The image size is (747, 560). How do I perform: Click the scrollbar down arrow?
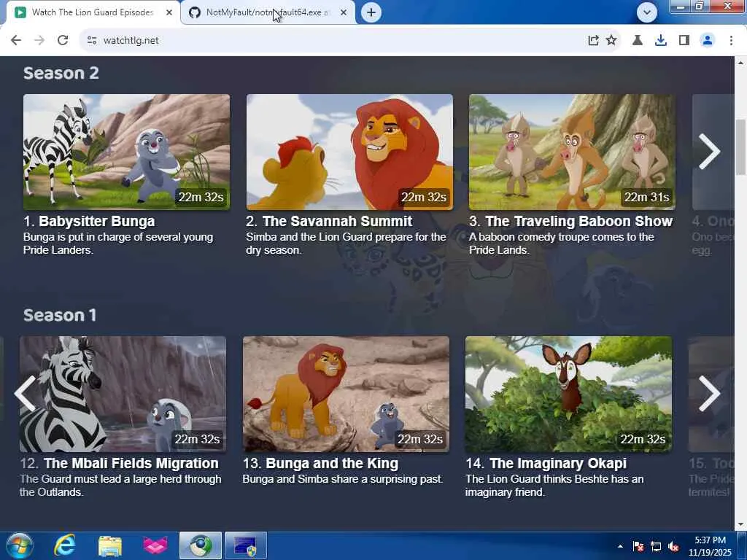[740, 525]
